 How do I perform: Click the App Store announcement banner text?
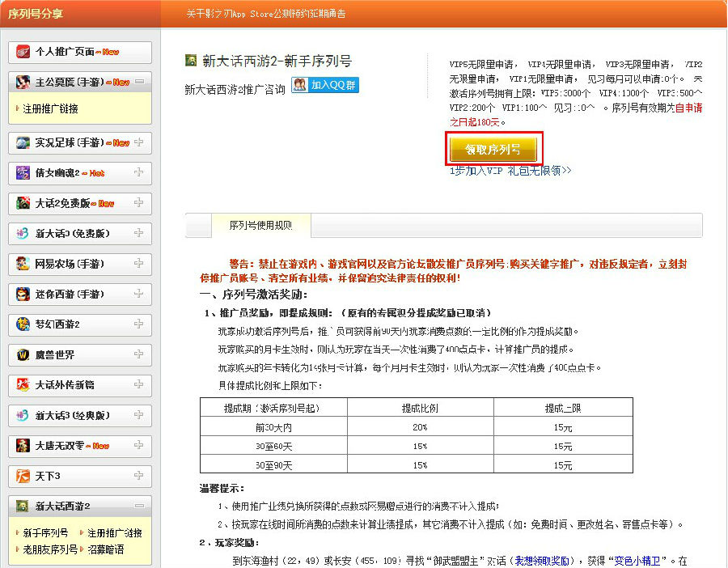tap(265, 14)
